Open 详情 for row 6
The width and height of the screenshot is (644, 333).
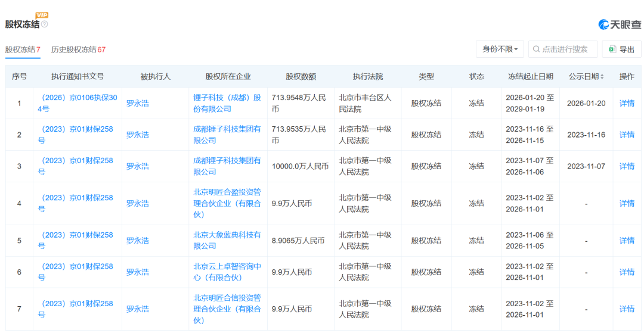[627, 272]
